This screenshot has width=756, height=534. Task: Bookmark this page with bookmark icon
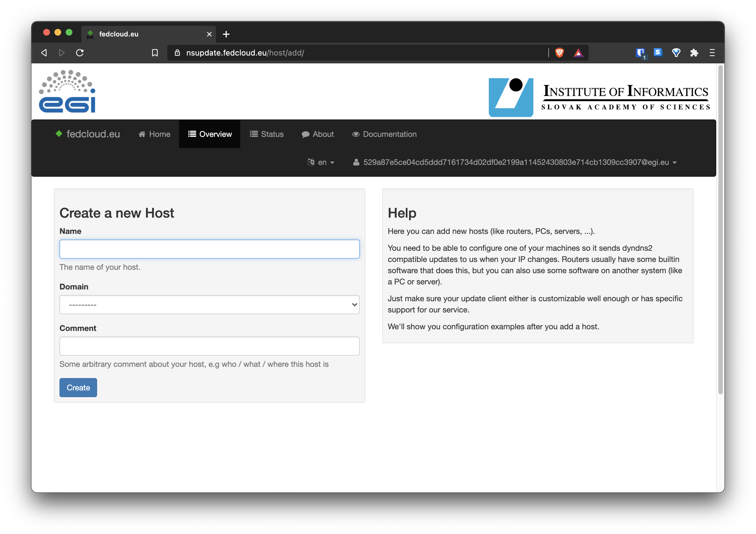coord(155,53)
